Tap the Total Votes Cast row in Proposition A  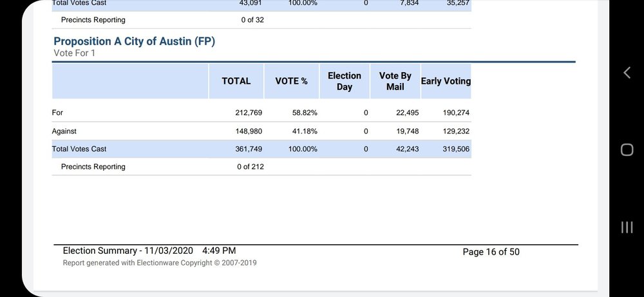(x=79, y=149)
